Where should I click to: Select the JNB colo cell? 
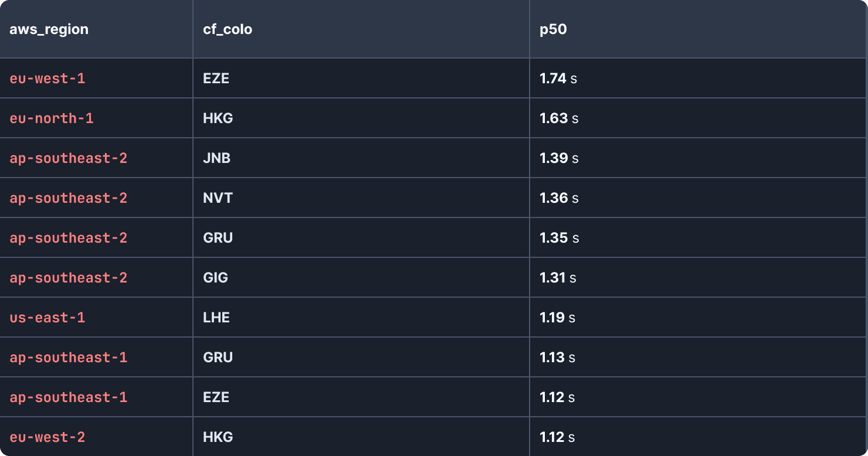(x=216, y=158)
